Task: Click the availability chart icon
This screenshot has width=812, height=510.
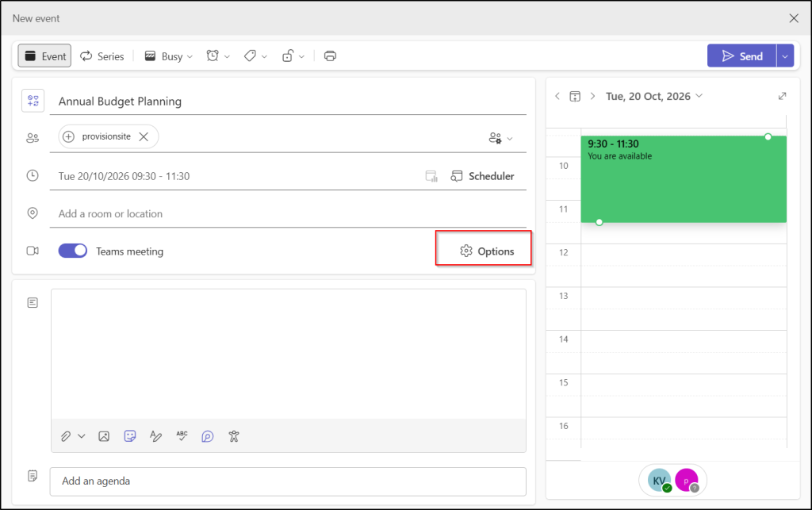Action: [431, 176]
